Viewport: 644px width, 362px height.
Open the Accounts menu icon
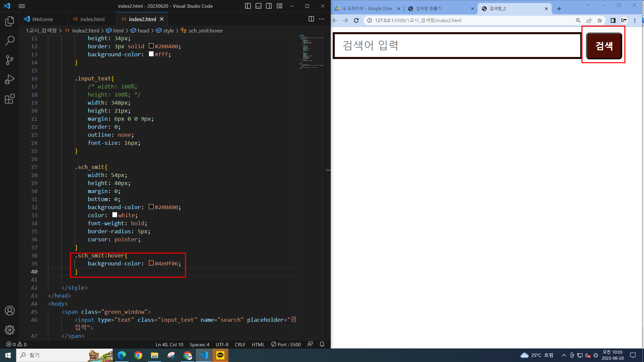click(10, 311)
